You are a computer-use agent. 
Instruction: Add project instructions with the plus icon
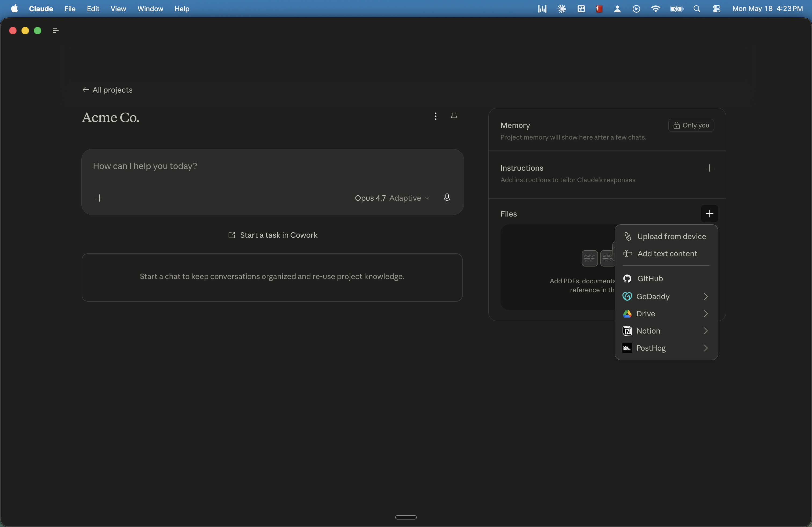[709, 168]
